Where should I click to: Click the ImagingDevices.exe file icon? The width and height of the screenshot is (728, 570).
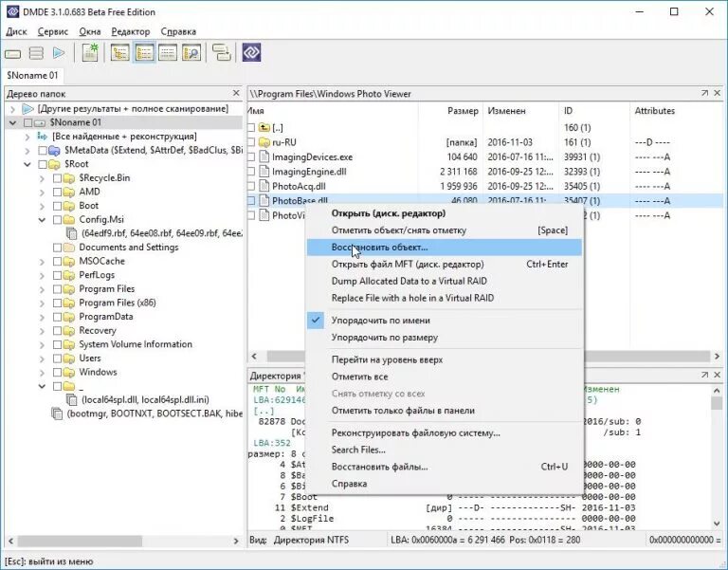(x=264, y=157)
